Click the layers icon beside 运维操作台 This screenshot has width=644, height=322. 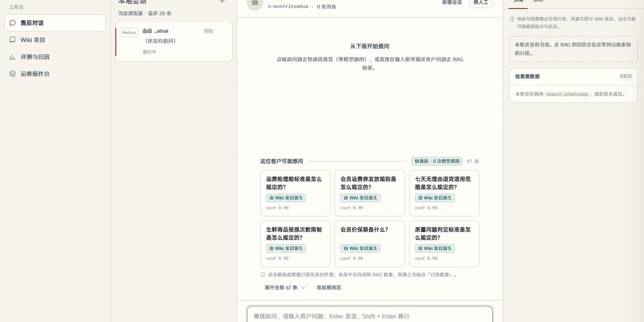click(13, 74)
